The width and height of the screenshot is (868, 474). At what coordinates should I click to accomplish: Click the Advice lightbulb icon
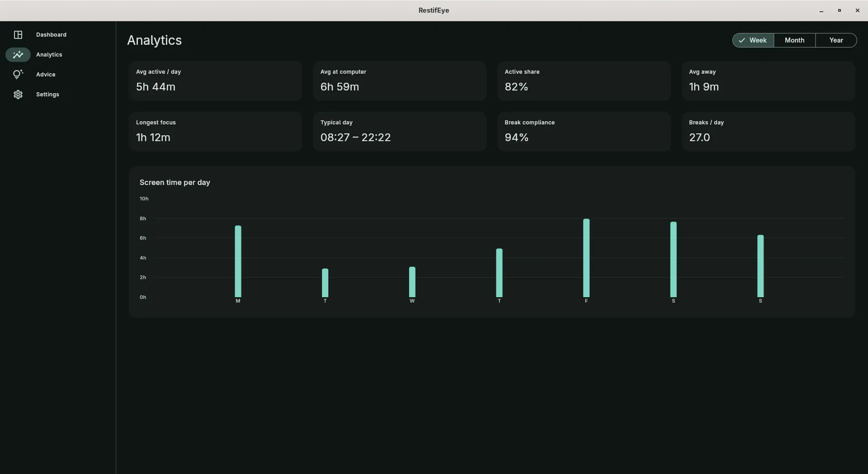(18, 75)
